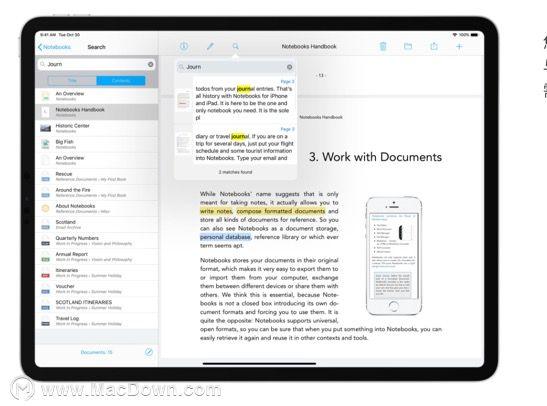Select thumbnail of the first search result
Viewport: 547px width, 406px height.
tap(183, 100)
